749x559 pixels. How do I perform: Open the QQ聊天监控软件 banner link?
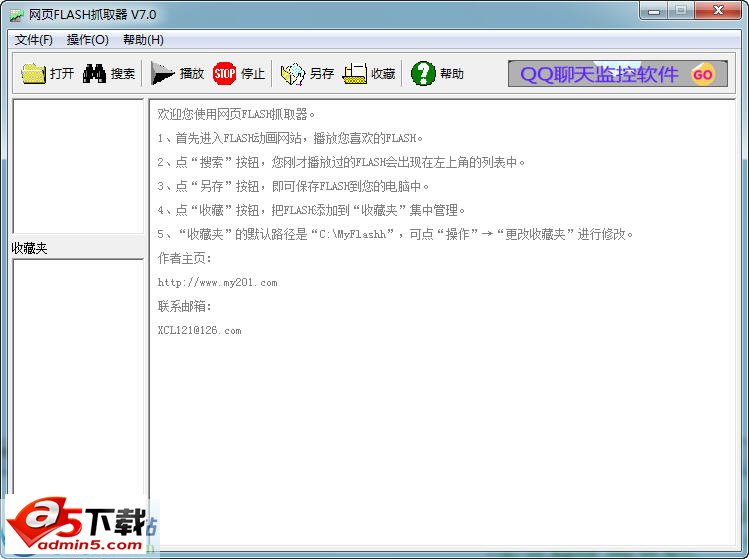pos(618,74)
